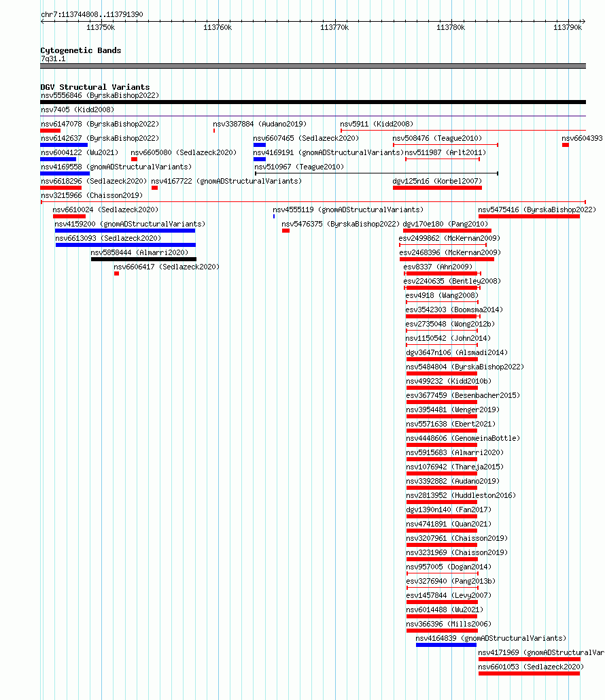
Task: Select nsv4169191 (gnomADStructuralVariants) label
Action: coord(328,152)
